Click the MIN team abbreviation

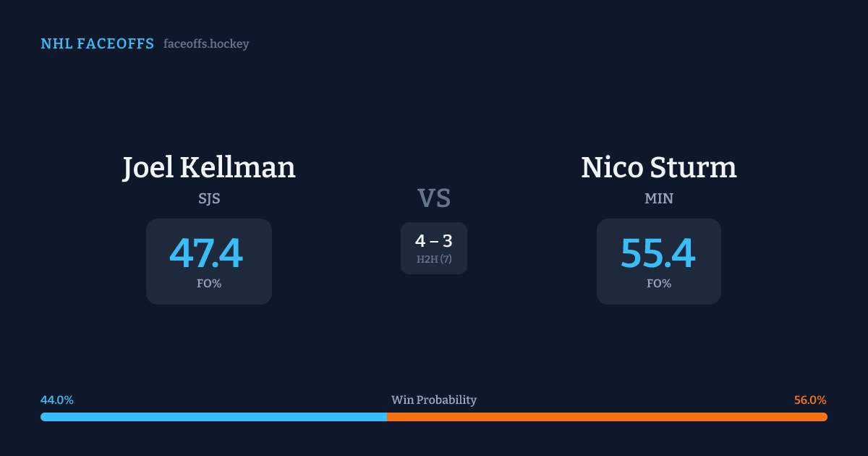[659, 198]
